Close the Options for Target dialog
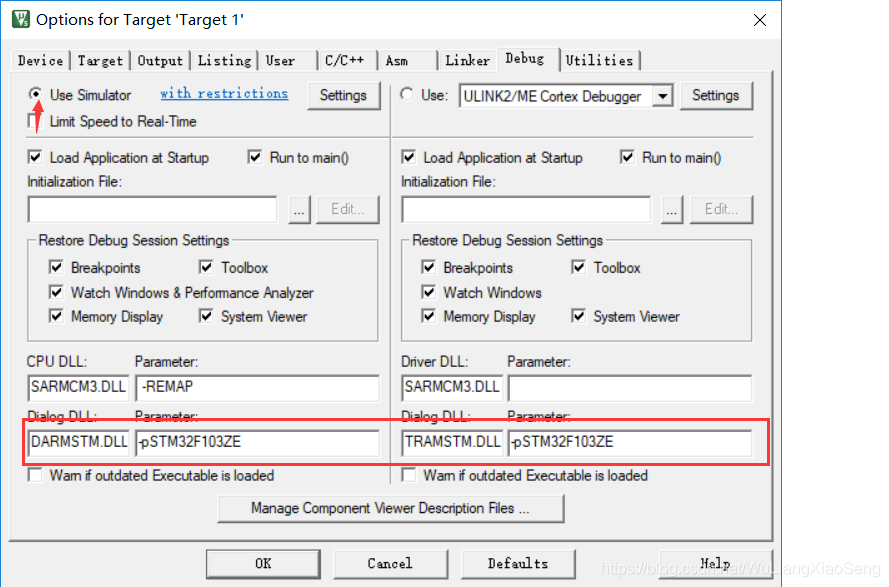The width and height of the screenshot is (889, 587). [760, 20]
